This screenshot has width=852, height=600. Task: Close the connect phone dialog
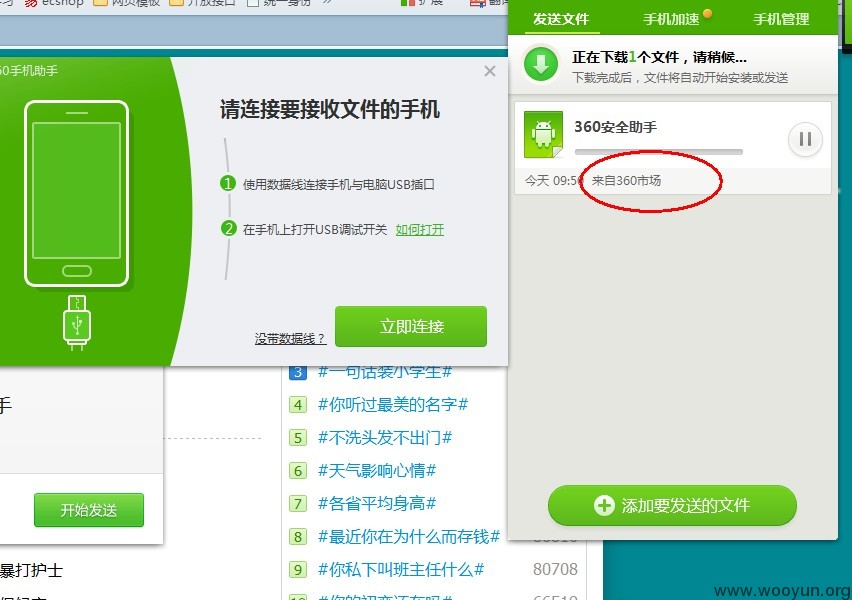(490, 71)
